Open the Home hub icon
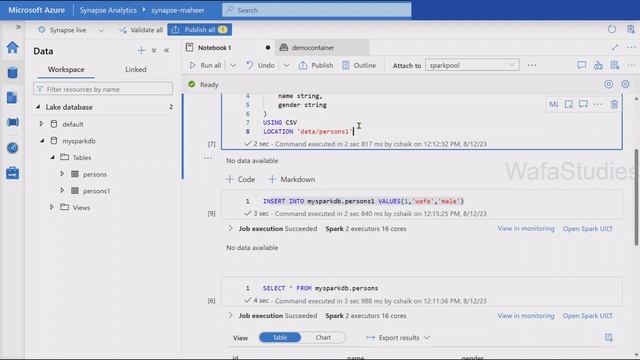Viewport: 640px width, 360px height. tap(12, 47)
